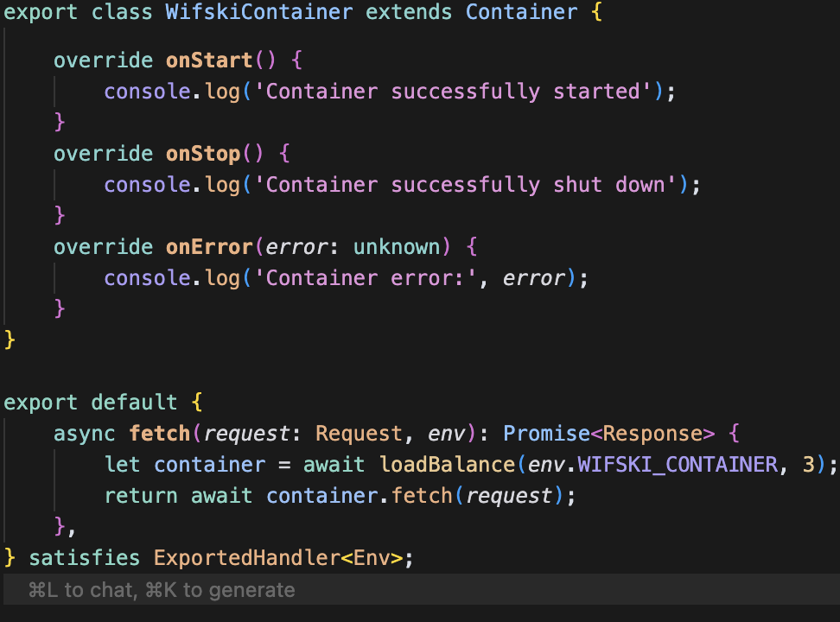The image size is (840, 622).
Task: Click the console.log call inside onError
Action: click(x=162, y=277)
